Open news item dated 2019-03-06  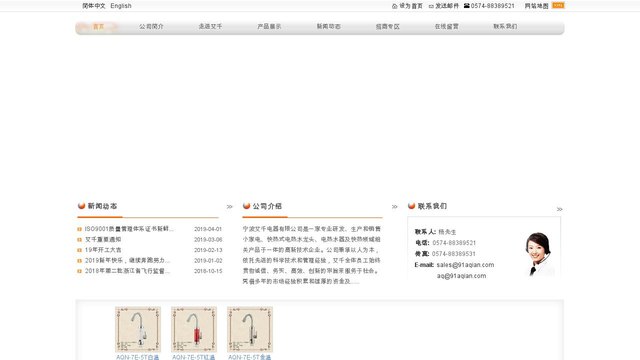coord(103,240)
